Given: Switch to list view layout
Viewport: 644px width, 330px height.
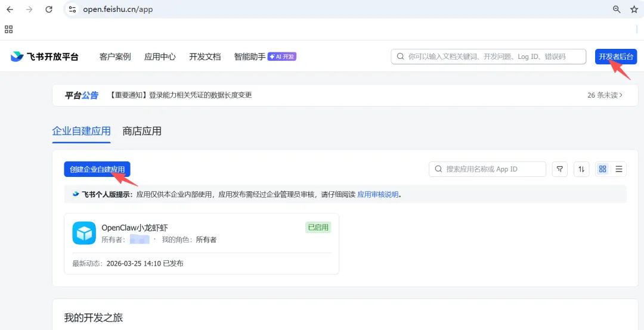Looking at the screenshot, I should click(619, 169).
